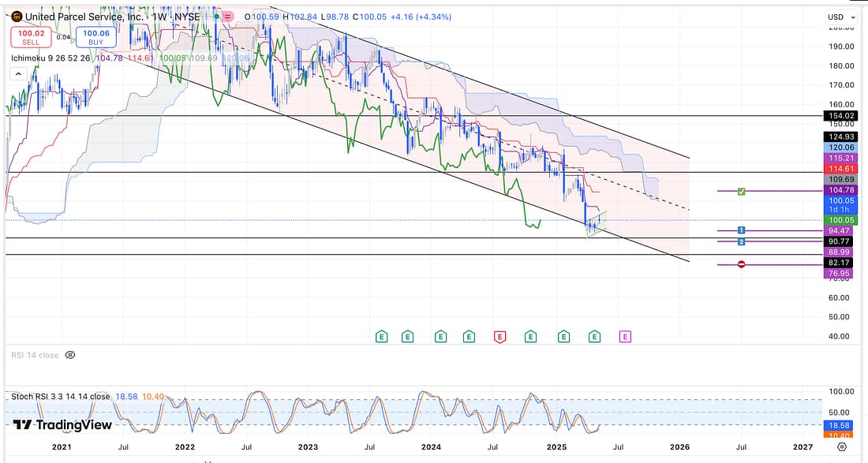Image resolution: width=868 pixels, height=463 pixels.
Task: Click the red stop-sign marker
Action: [741, 264]
